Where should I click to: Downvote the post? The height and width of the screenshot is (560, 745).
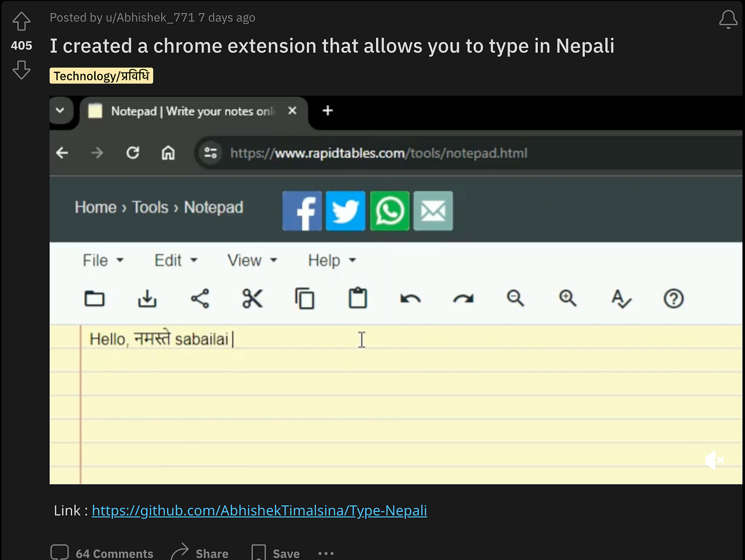click(21, 70)
